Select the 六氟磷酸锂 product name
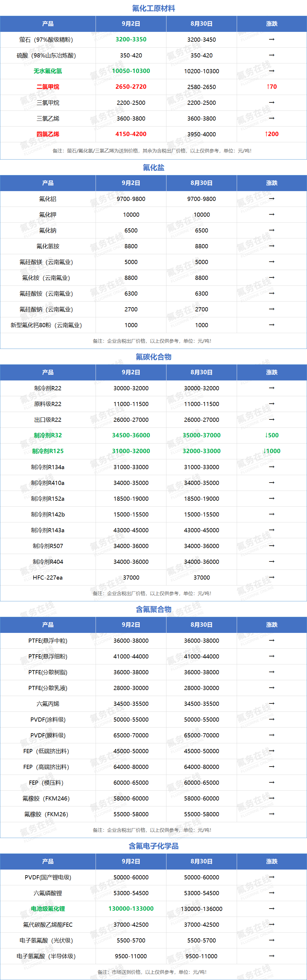307x980 pixels. pos(48,893)
